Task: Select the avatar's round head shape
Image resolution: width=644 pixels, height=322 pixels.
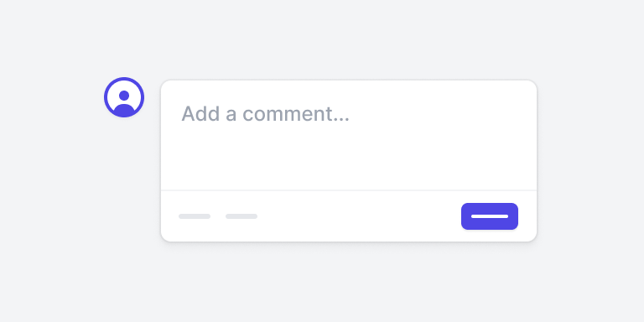Action: tap(124, 96)
